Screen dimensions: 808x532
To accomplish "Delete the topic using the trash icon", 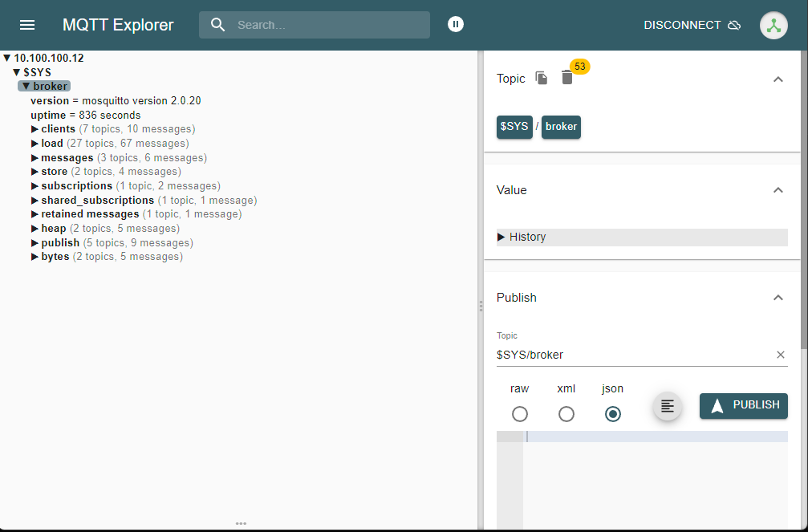I will [x=566, y=78].
